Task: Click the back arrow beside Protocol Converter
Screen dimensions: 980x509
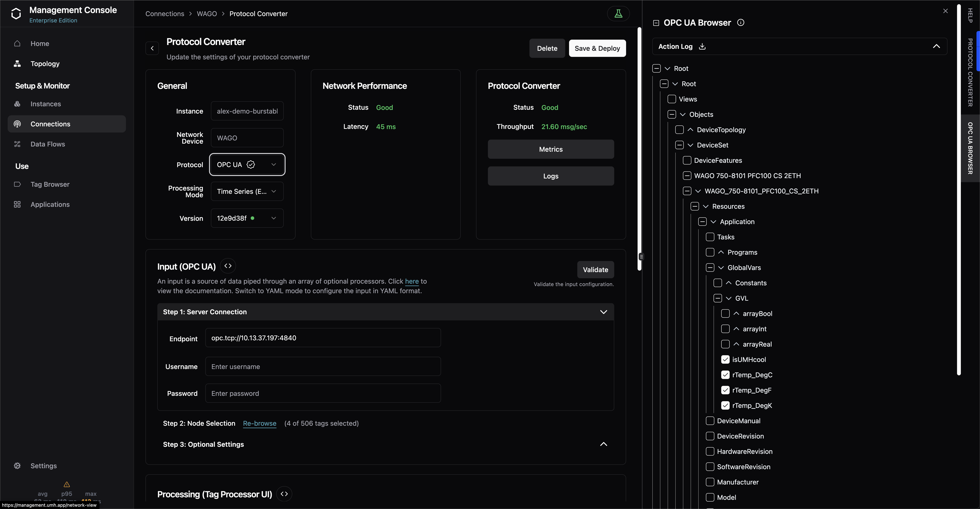Action: point(152,48)
